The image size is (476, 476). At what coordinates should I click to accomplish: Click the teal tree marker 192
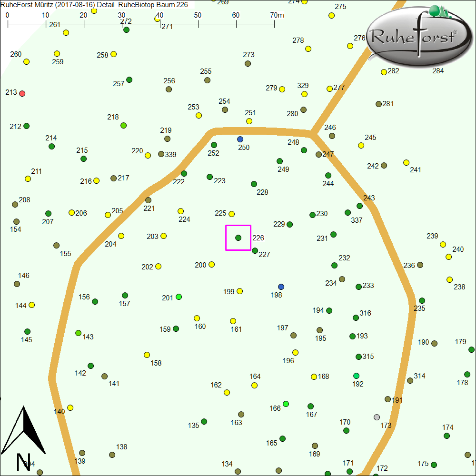pyautogui.click(x=356, y=376)
